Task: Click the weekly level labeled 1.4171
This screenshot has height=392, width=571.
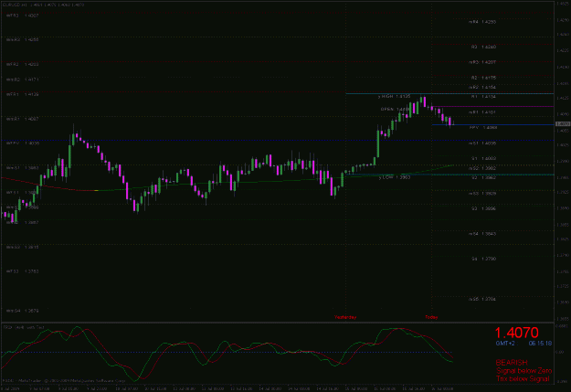Action: [x=23, y=79]
